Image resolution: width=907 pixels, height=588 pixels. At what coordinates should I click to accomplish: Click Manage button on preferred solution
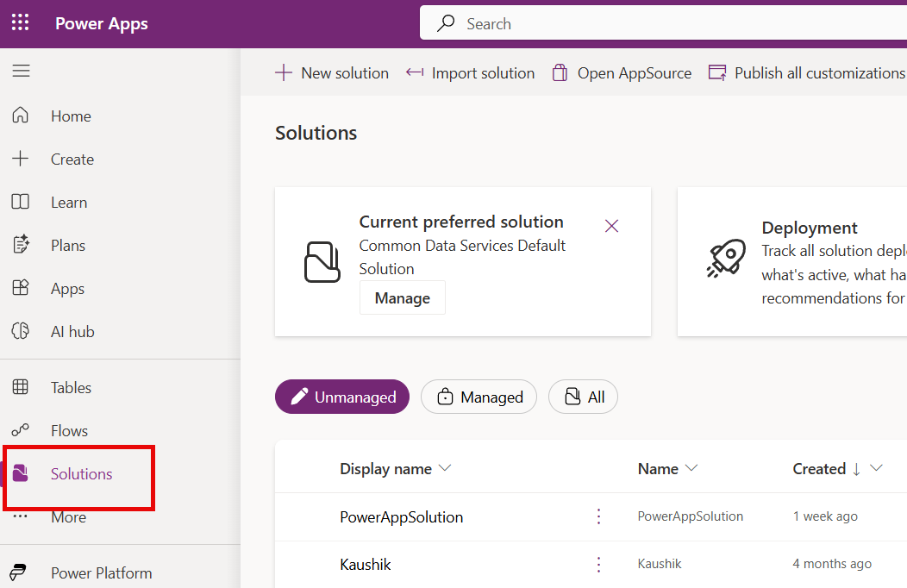coord(402,297)
